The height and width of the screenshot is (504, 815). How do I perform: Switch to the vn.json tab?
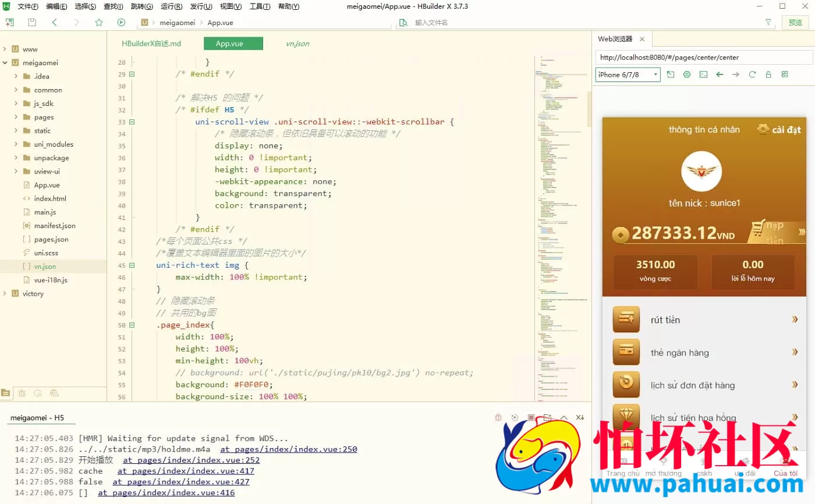297,44
